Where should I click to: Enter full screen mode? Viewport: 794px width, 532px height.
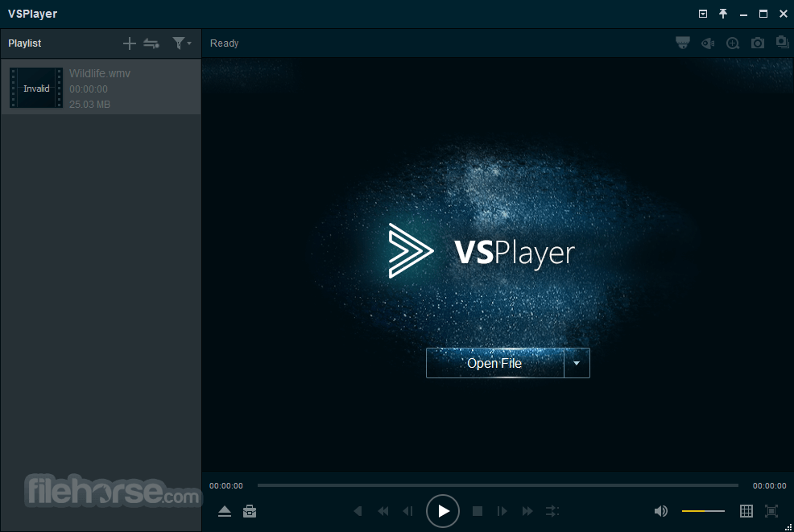click(x=771, y=511)
